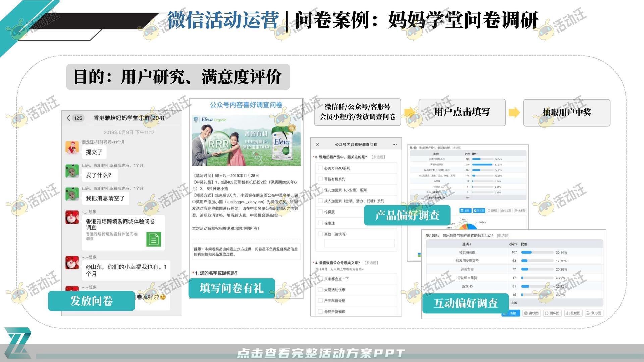644x362 pixels.
Task: Check the 心美力HMO系列 option
Action: coord(320,168)
